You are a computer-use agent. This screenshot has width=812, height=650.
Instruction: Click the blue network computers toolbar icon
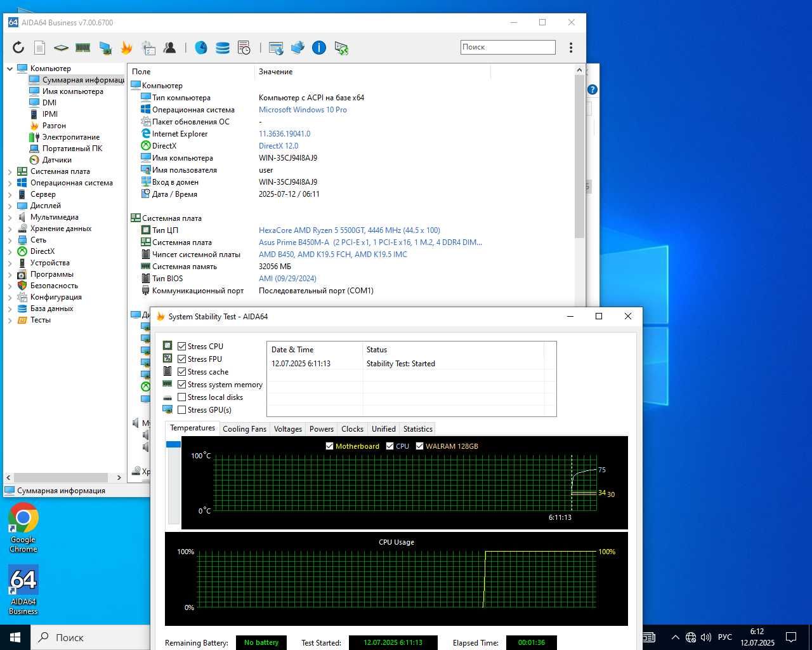298,48
